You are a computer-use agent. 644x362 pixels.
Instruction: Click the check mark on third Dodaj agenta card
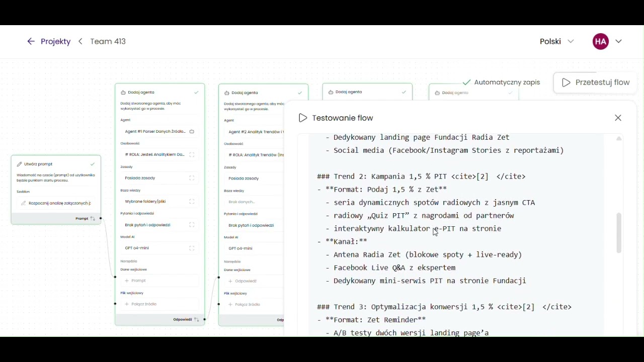click(x=404, y=93)
